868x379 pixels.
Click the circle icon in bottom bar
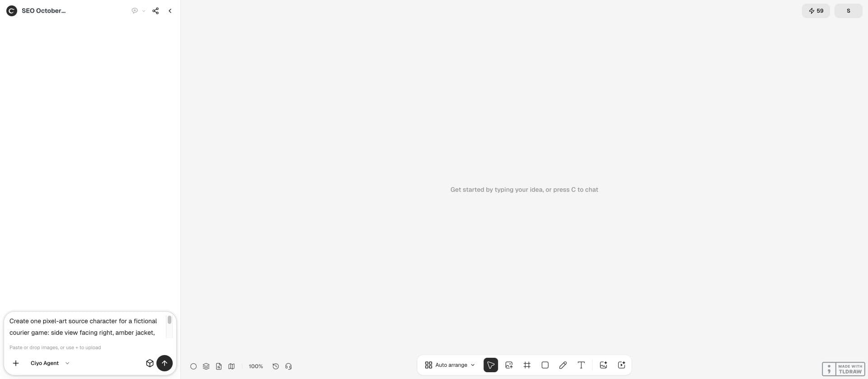click(193, 366)
